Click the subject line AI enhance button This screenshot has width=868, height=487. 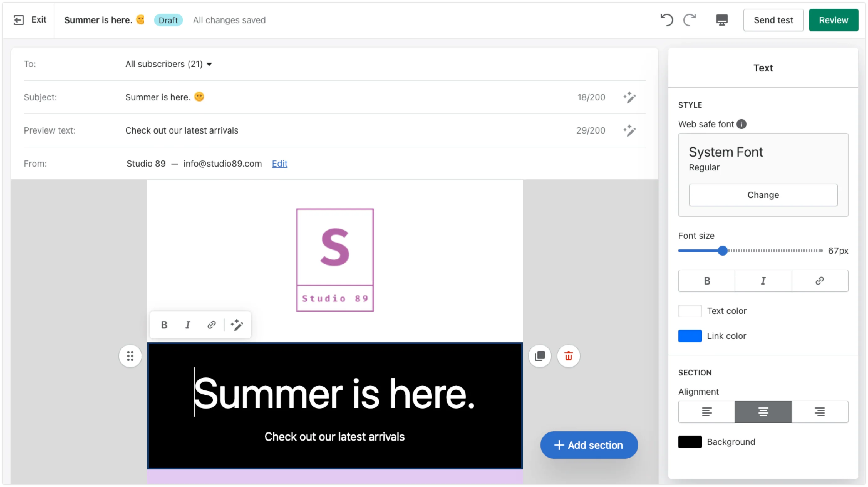pos(629,97)
